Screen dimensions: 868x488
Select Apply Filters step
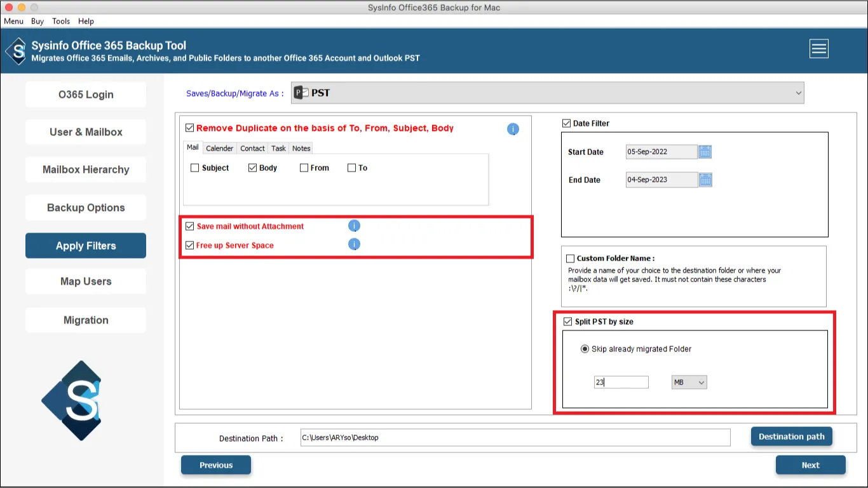86,246
